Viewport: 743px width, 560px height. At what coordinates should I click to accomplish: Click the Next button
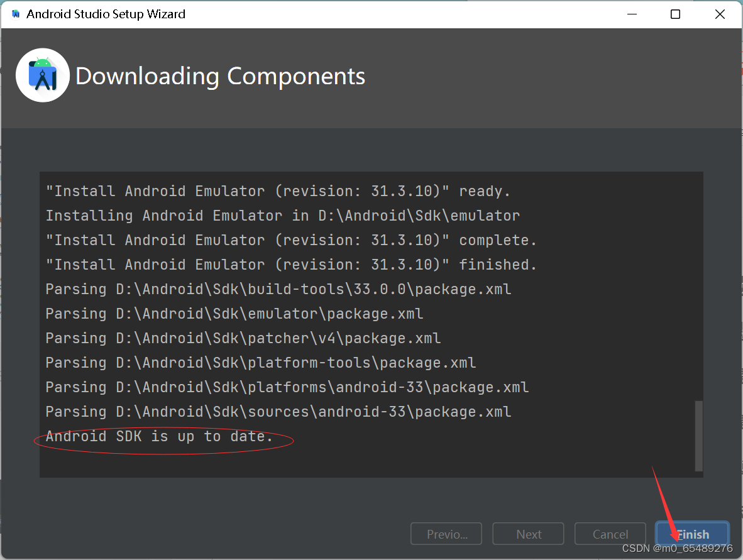[529, 534]
